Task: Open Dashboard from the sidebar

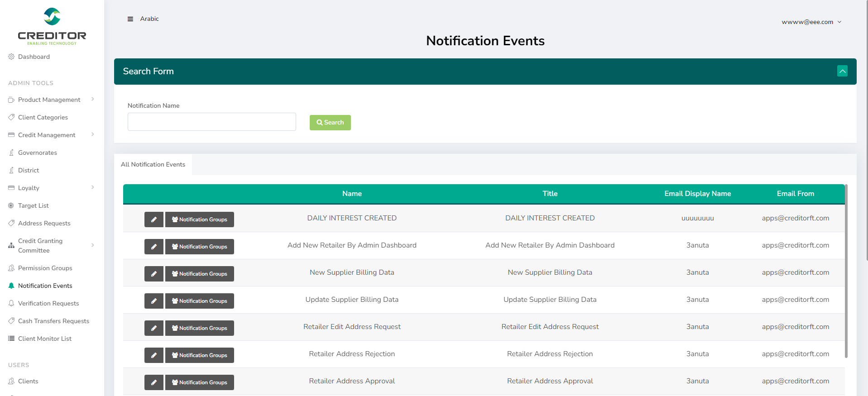Action: point(34,57)
